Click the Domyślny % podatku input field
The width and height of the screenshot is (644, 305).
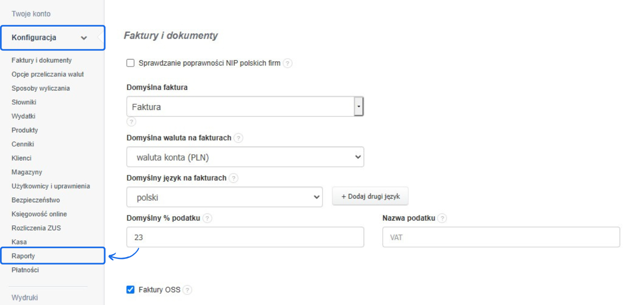pyautogui.click(x=245, y=237)
